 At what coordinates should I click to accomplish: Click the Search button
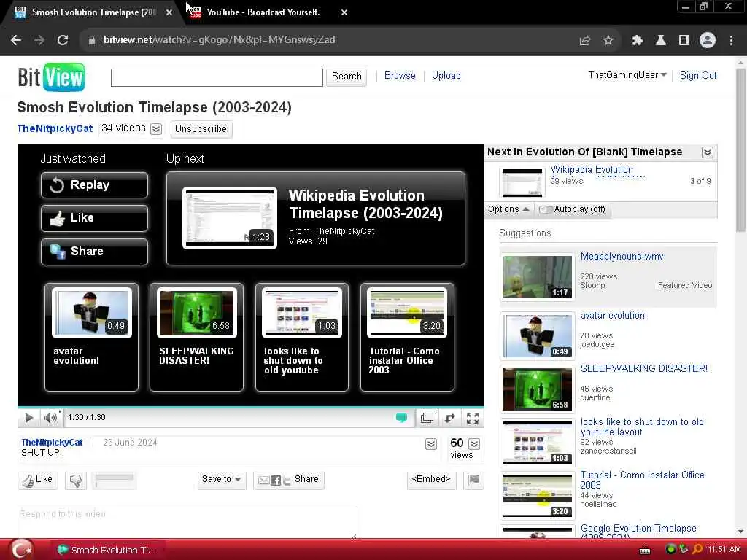click(347, 77)
